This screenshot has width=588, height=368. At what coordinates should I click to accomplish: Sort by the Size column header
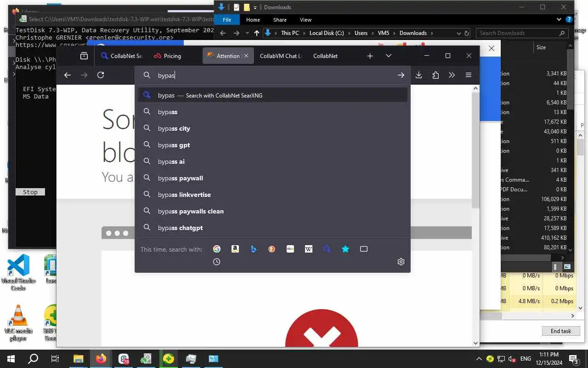(x=541, y=47)
